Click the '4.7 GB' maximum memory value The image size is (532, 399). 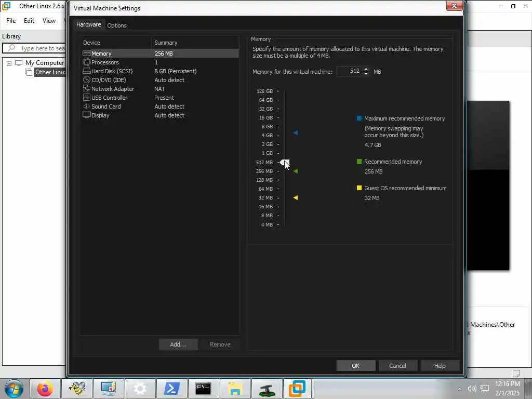pyautogui.click(x=373, y=145)
